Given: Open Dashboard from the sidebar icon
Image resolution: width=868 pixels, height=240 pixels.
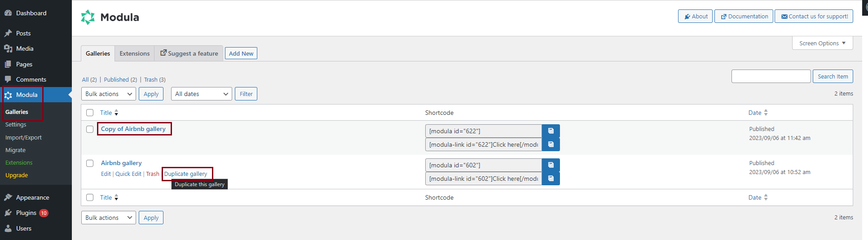Looking at the screenshot, I should click(8, 13).
